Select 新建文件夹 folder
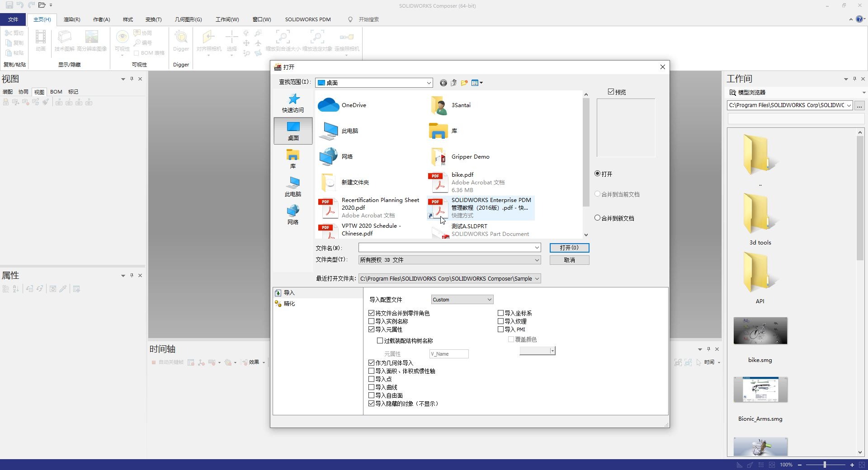This screenshot has height=470, width=868. pos(344,183)
